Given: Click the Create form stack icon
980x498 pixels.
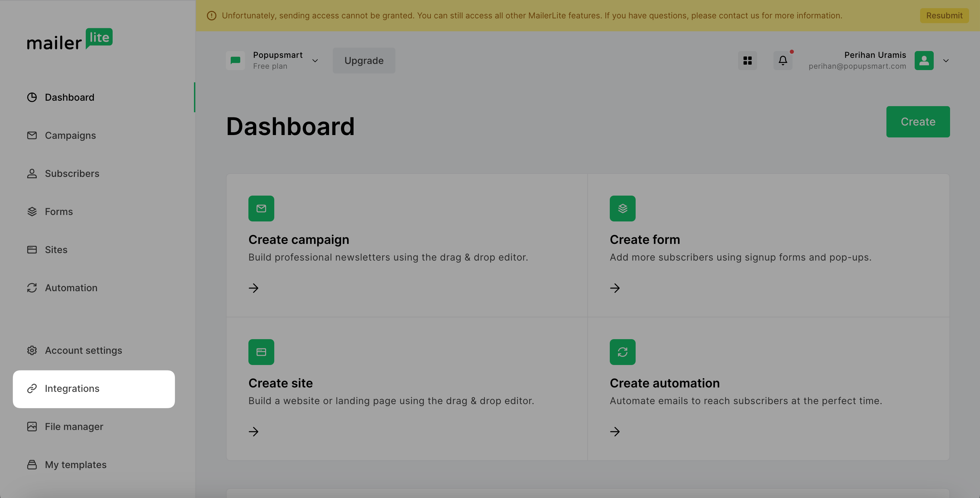Looking at the screenshot, I should tap(622, 208).
